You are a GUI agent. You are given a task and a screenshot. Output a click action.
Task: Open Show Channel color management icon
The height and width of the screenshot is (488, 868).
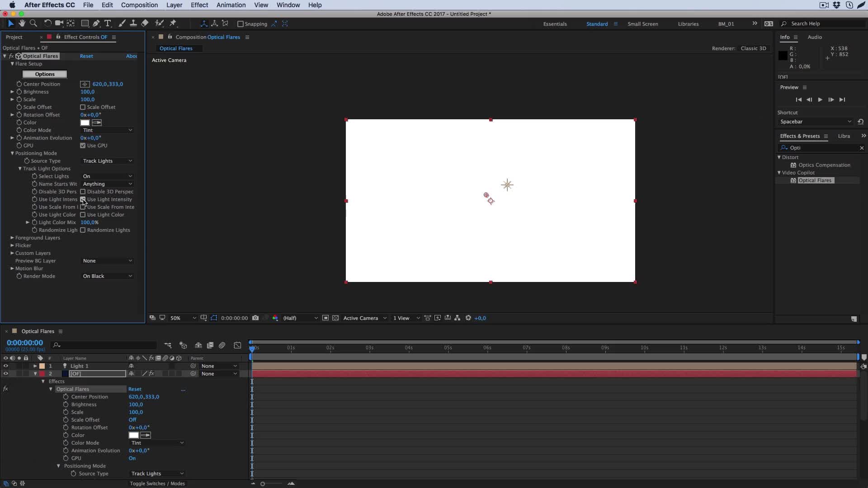click(275, 318)
